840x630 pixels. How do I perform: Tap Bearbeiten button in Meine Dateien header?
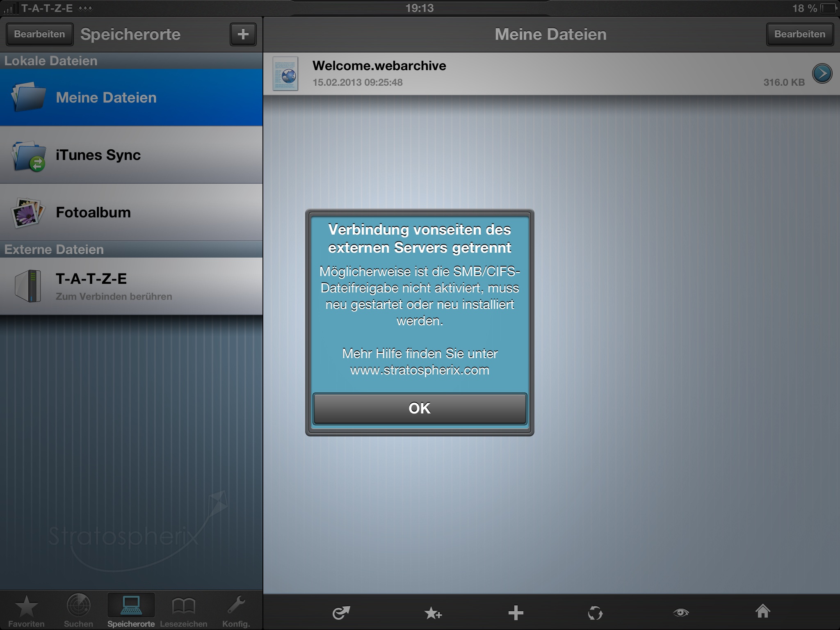pos(799,34)
